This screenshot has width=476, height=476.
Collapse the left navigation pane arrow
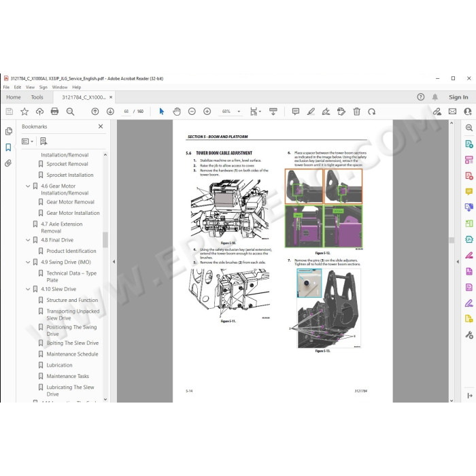(114, 261)
